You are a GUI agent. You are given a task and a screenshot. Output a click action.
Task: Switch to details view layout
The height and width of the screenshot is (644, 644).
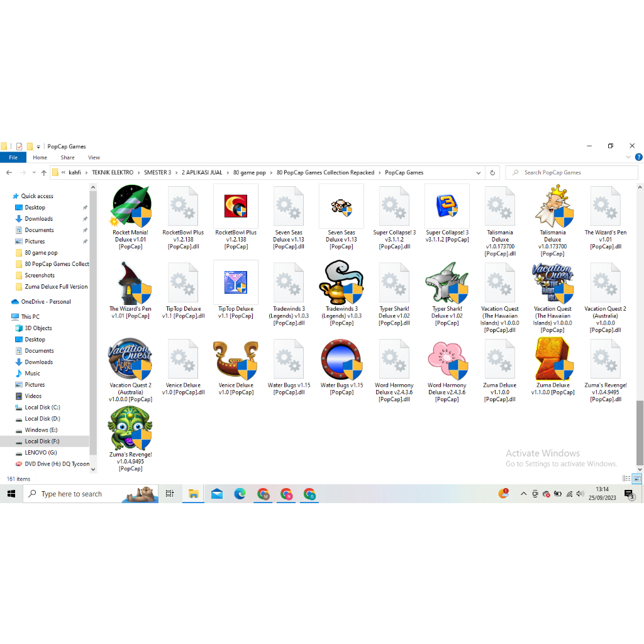tap(627, 479)
